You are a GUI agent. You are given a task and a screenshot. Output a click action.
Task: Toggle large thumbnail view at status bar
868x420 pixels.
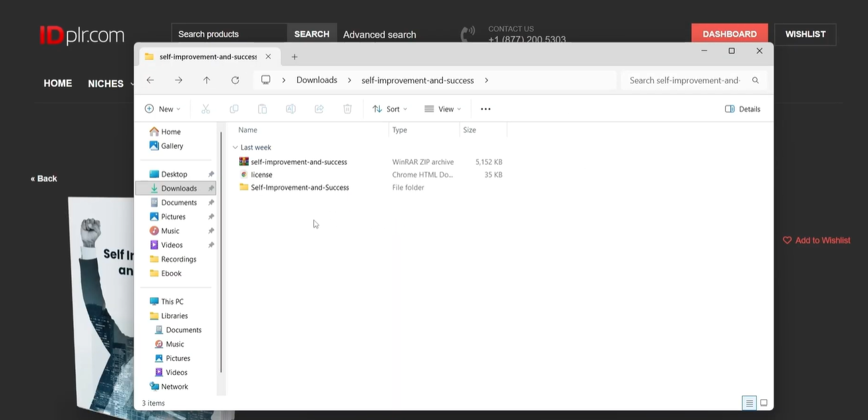click(763, 402)
